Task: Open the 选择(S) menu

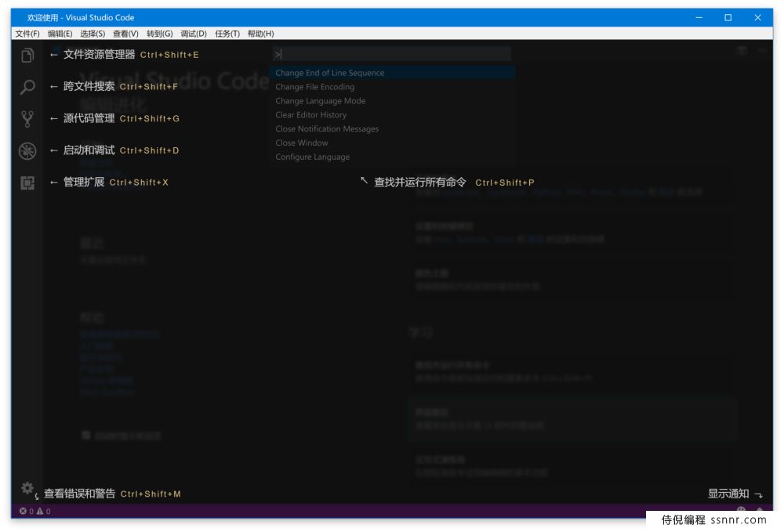Action: click(x=93, y=34)
